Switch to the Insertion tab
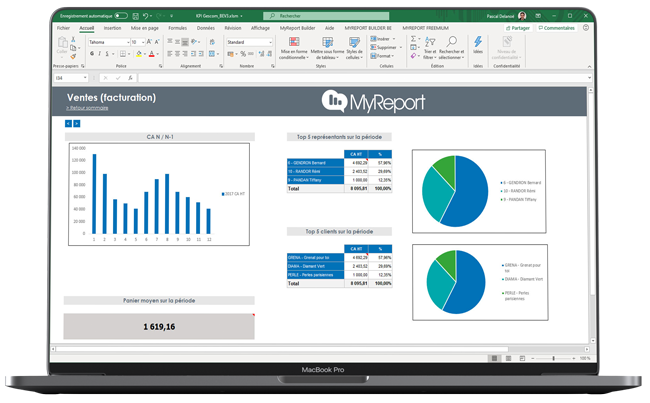The height and width of the screenshot is (403, 650). pyautogui.click(x=112, y=28)
